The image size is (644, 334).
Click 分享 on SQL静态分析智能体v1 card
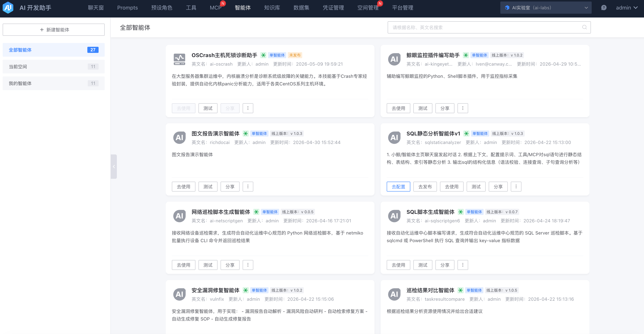[498, 187]
